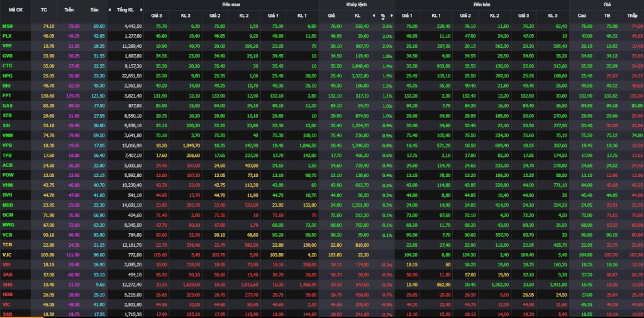
Task: Click matched volume 1,848,40 in CTG row
Action: pyautogui.click(x=360, y=66)
